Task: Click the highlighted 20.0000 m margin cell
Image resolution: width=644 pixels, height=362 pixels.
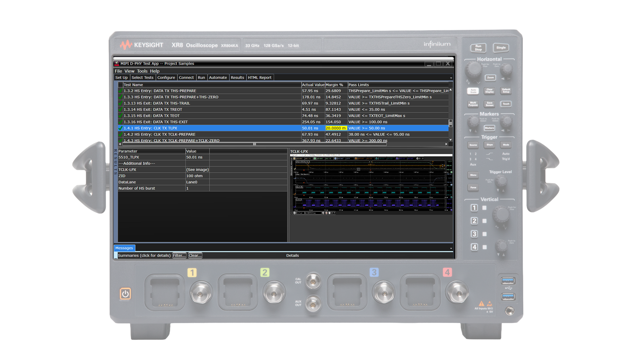Action: tap(336, 128)
